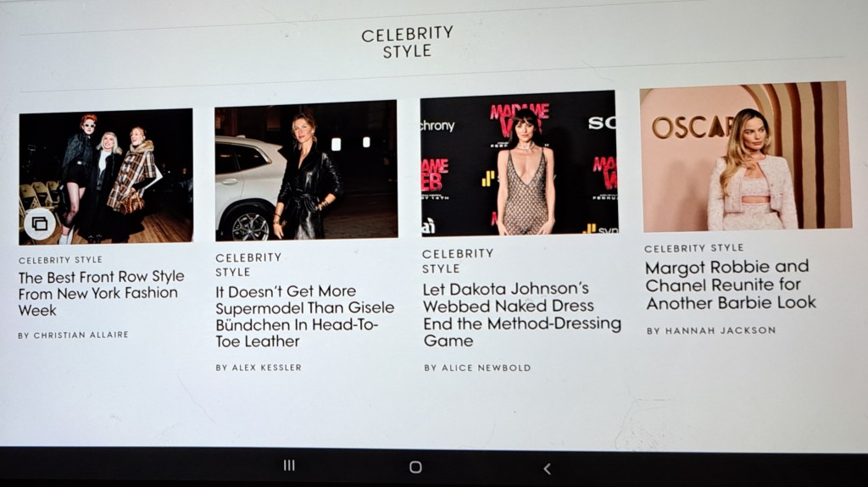View author Hannah Jackson's page
The width and height of the screenshot is (868, 487).
pos(711,330)
